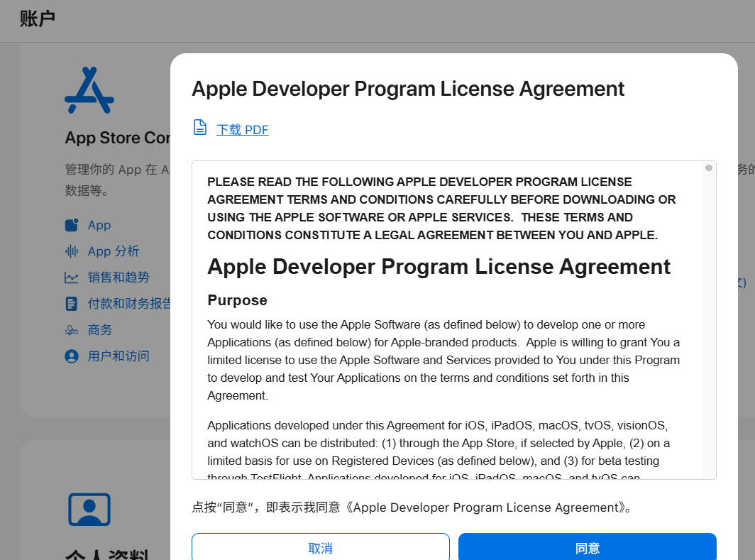Click the PDF document icon
This screenshot has height=560, width=755.
click(x=200, y=128)
